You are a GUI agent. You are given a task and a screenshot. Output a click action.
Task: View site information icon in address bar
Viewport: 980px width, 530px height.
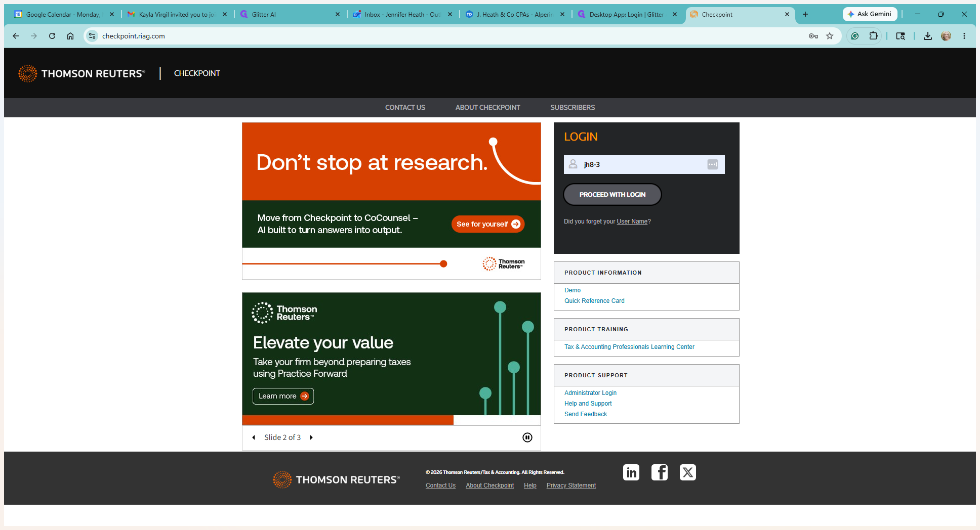tap(92, 36)
